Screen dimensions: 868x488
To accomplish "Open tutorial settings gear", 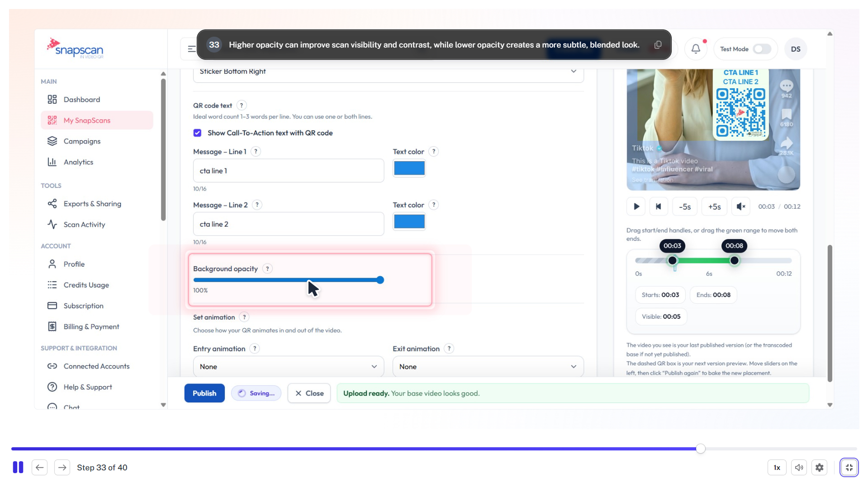I will pyautogui.click(x=819, y=468).
